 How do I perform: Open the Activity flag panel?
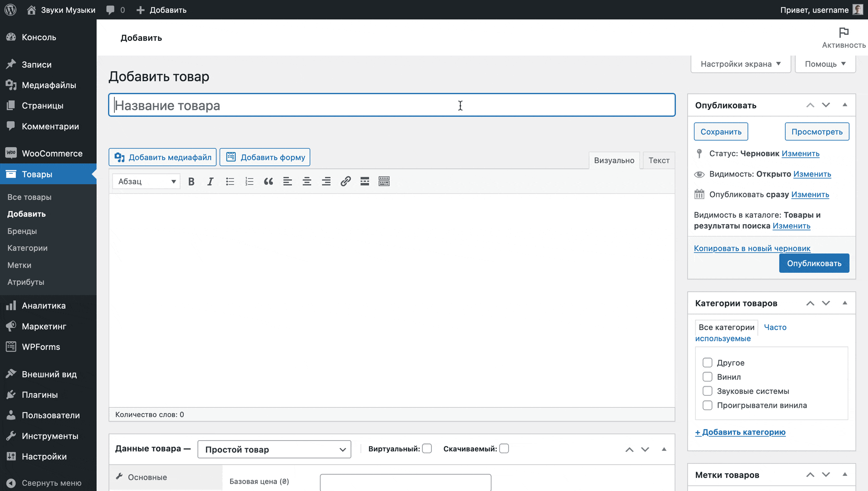pyautogui.click(x=843, y=37)
